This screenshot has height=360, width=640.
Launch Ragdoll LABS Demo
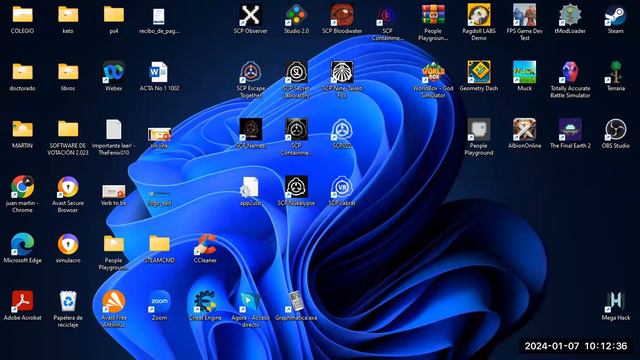[x=479, y=15]
